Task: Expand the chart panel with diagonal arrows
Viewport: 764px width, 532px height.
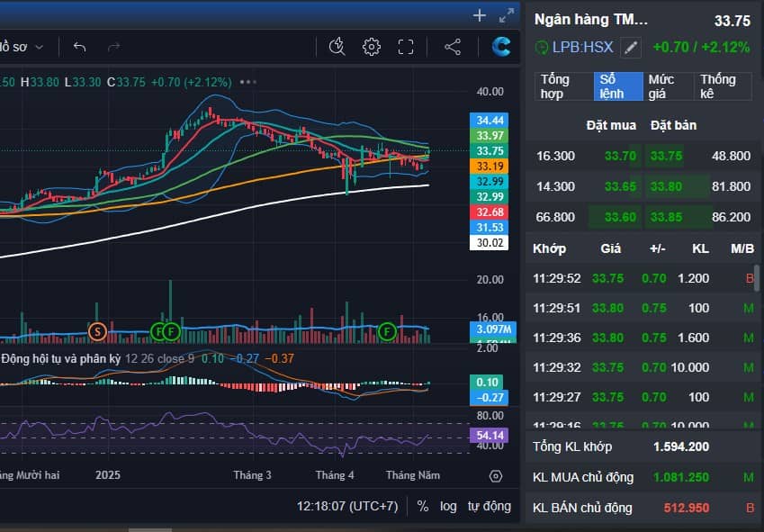Action: click(x=507, y=15)
